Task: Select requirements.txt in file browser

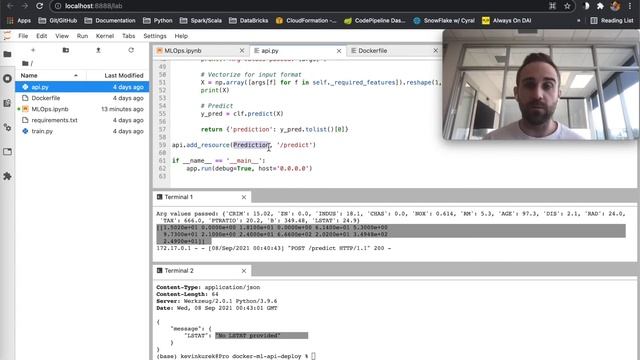Action: click(82, 120)
